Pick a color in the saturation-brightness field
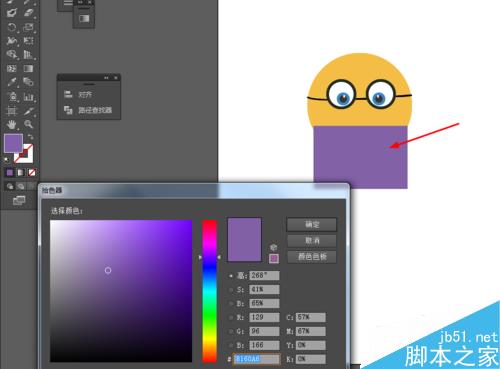This screenshot has height=369, width=500. (x=121, y=291)
